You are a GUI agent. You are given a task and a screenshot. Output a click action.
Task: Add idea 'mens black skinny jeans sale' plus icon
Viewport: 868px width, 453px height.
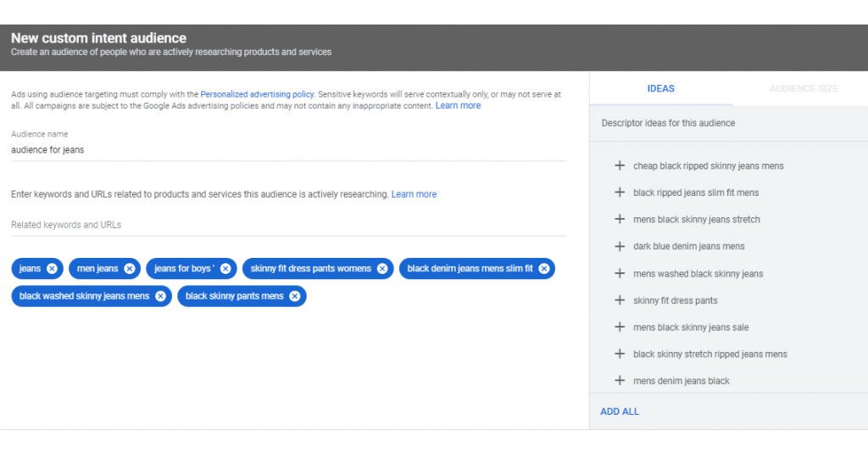[x=620, y=327]
